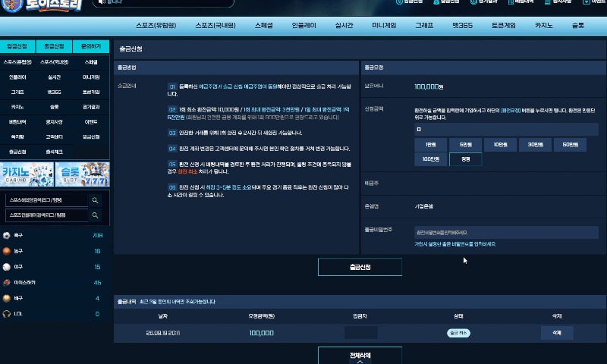Open the 스포츠(국내형) top menu item
This screenshot has width=607, height=364.
[215, 26]
